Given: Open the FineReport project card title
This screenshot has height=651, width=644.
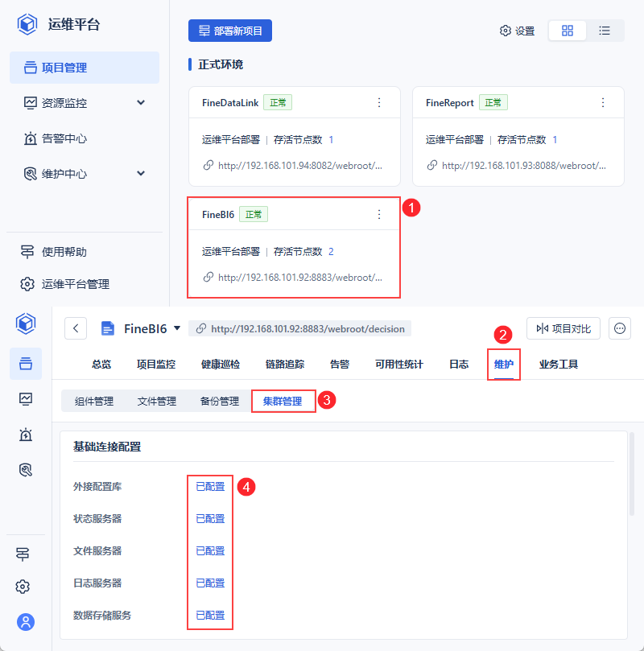Looking at the screenshot, I should (450, 102).
